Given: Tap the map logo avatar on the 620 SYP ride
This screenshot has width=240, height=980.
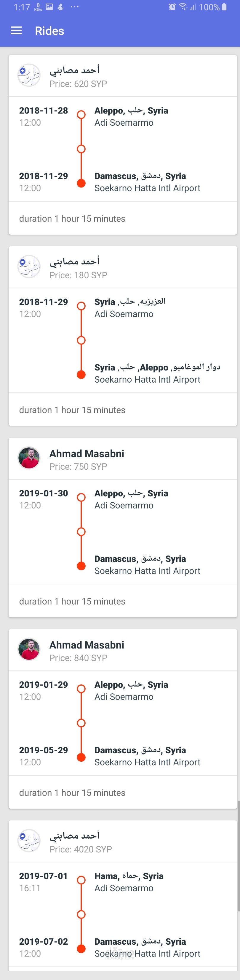Looking at the screenshot, I should pos(29,75).
